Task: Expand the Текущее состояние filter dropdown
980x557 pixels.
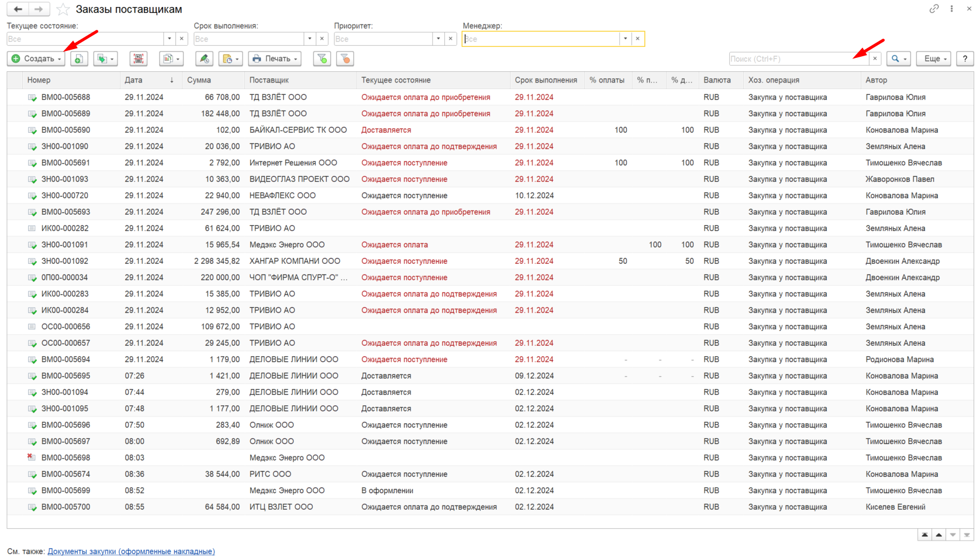Action: pyautogui.click(x=170, y=39)
